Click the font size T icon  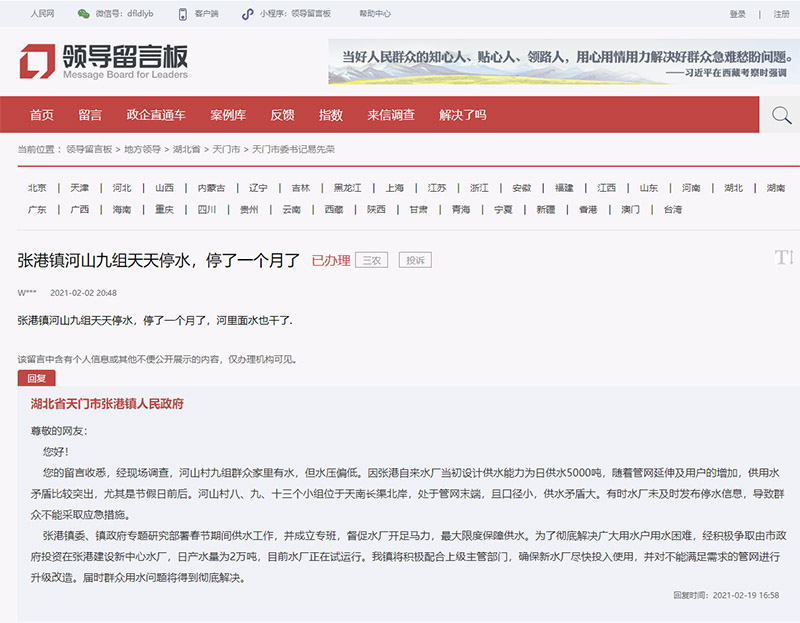(x=783, y=258)
